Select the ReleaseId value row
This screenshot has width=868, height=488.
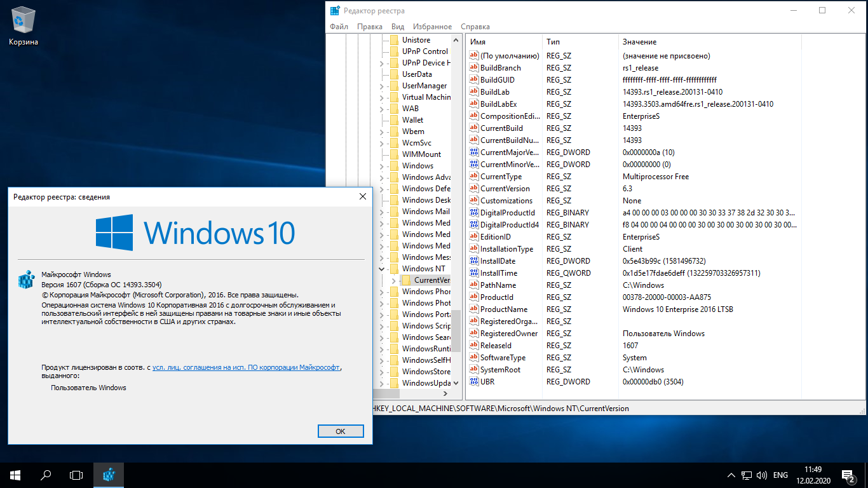634,346
